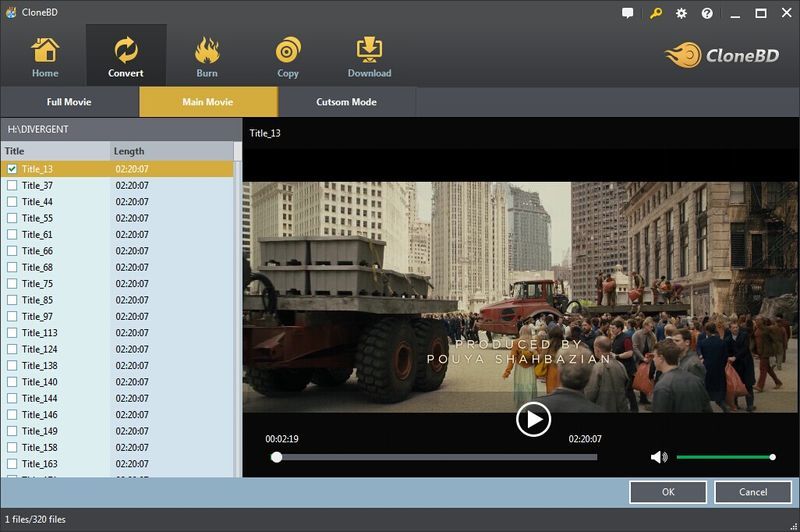
Task: Sort list by Length column header
Action: pyautogui.click(x=171, y=151)
